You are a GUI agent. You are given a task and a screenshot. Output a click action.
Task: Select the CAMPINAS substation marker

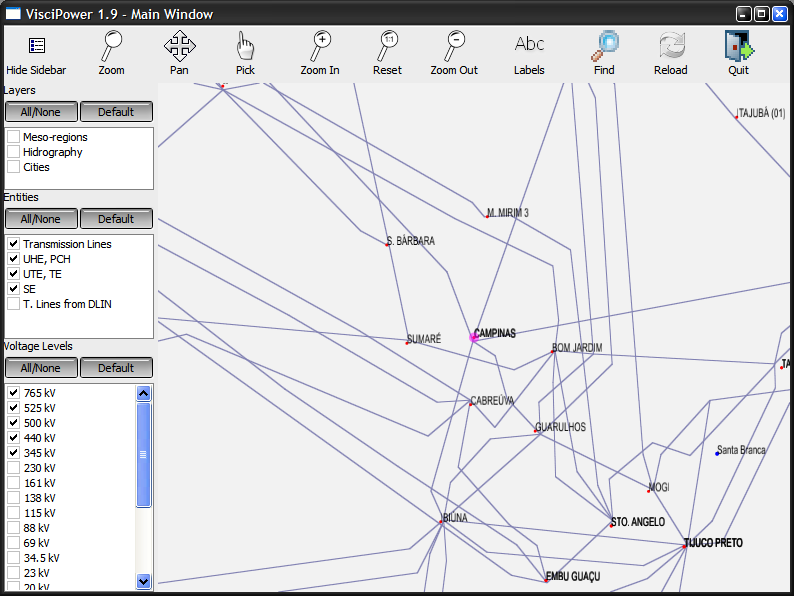point(474,337)
